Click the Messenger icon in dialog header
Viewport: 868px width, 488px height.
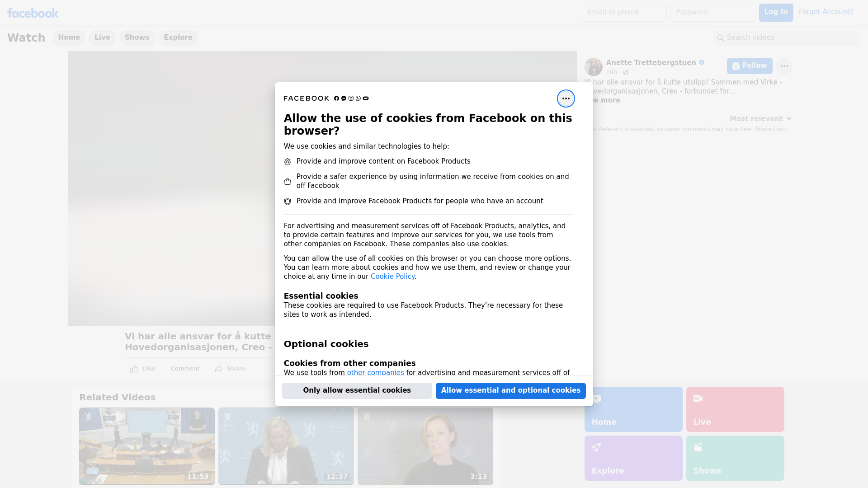pos(344,99)
